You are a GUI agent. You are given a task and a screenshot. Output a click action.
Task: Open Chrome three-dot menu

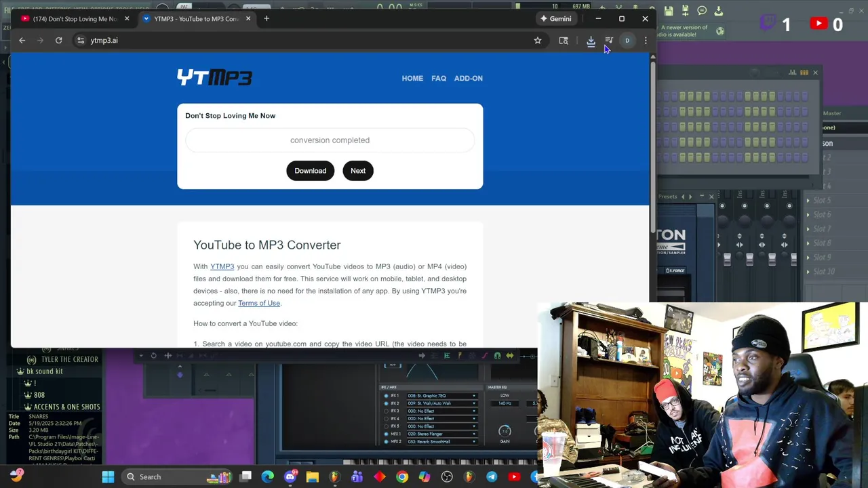tap(646, 41)
